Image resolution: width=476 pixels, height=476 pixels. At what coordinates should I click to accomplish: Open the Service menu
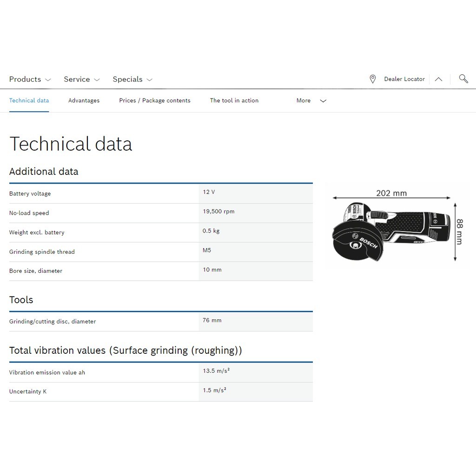coord(77,79)
